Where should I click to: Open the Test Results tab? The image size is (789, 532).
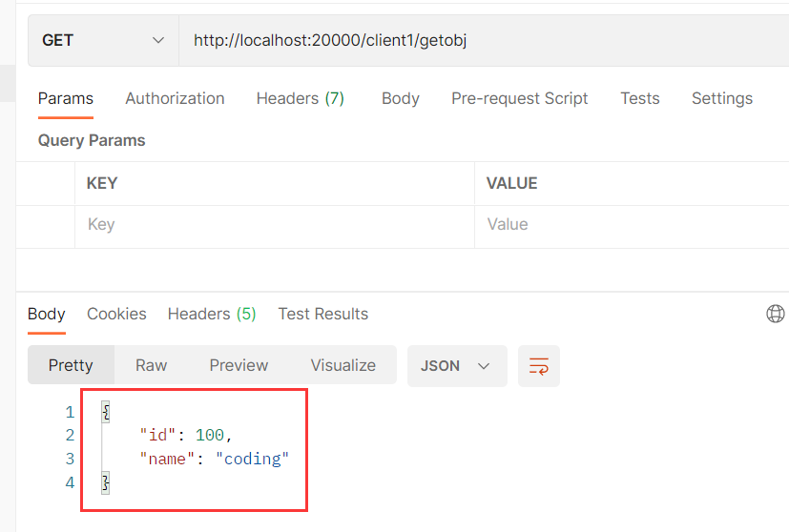[x=322, y=314]
